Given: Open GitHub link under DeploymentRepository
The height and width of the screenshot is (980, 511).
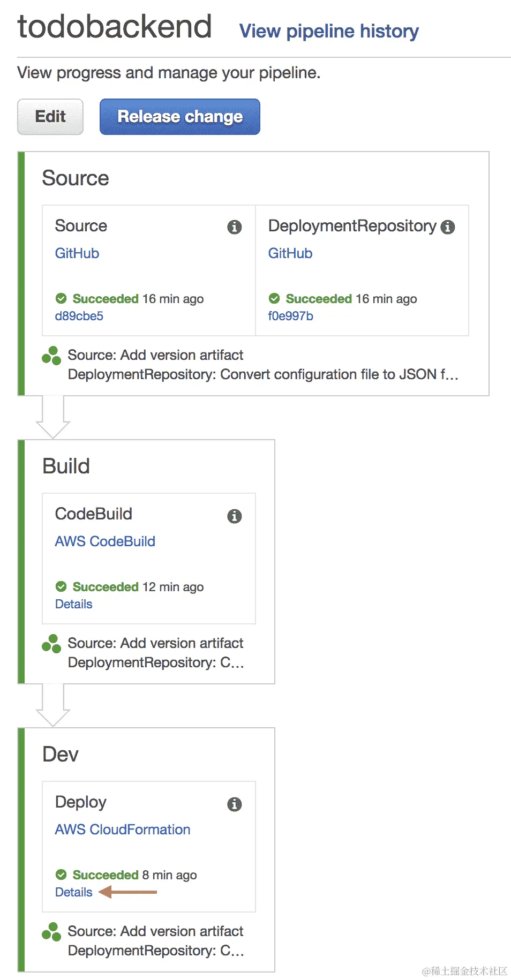Looking at the screenshot, I should point(290,253).
